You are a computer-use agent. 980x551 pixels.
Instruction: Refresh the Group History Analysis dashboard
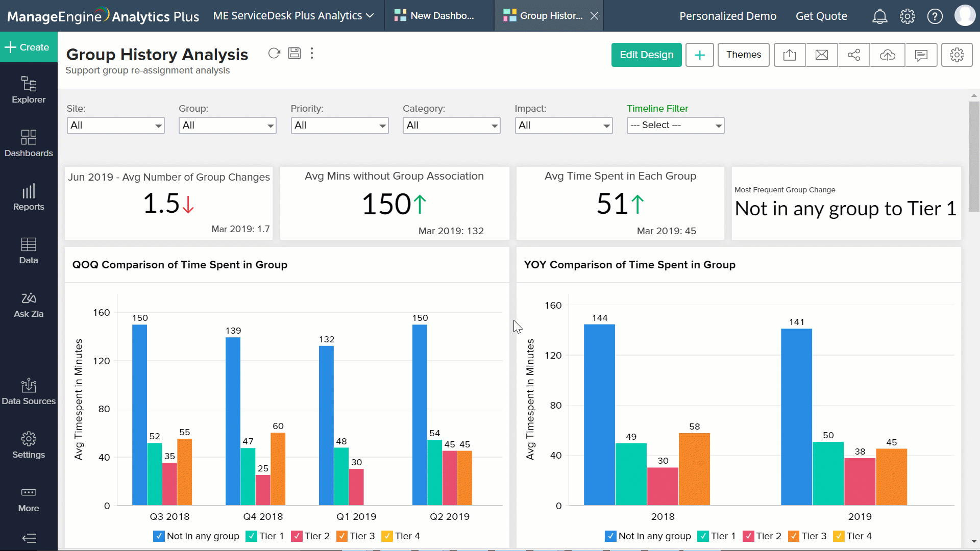pos(274,53)
